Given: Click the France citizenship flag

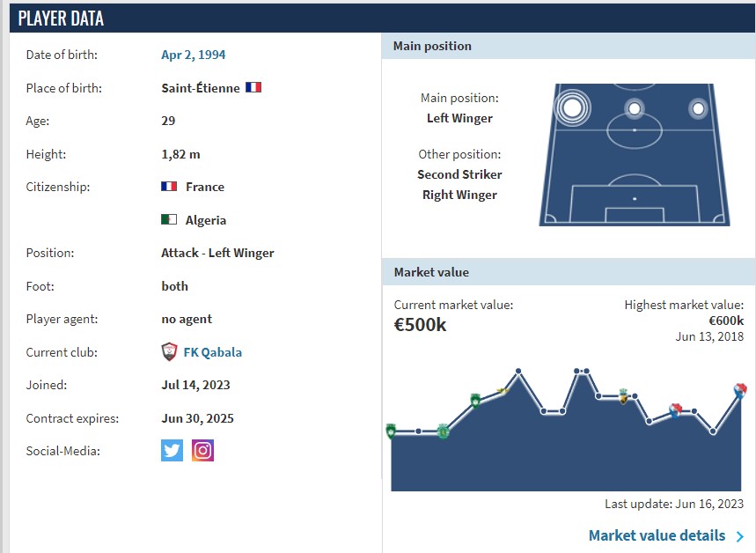Looking at the screenshot, I should [x=169, y=187].
